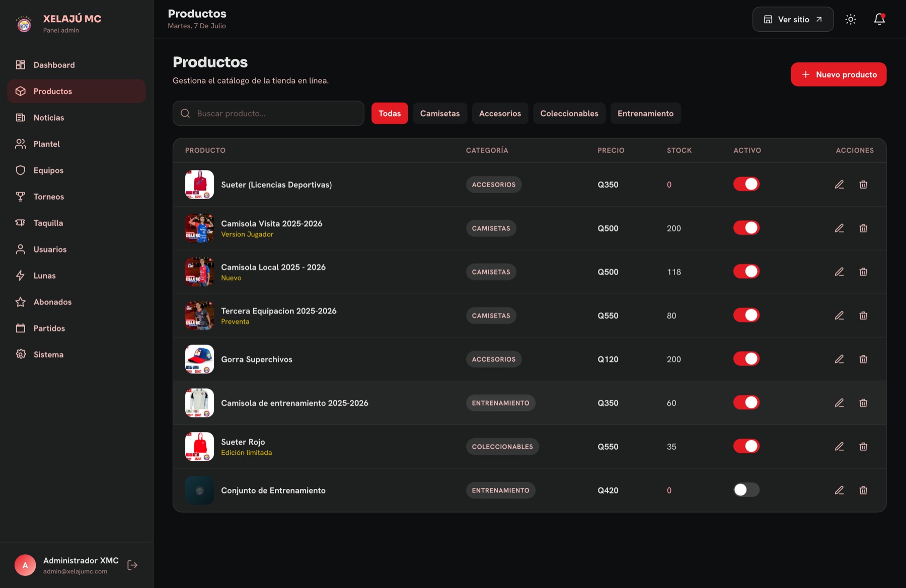The width and height of the screenshot is (906, 588).
Task: Click the PRECIO column header
Action: tap(611, 150)
